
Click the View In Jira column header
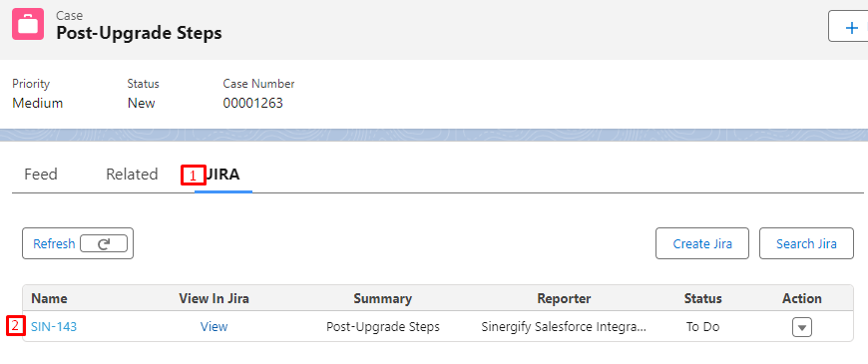tap(215, 299)
